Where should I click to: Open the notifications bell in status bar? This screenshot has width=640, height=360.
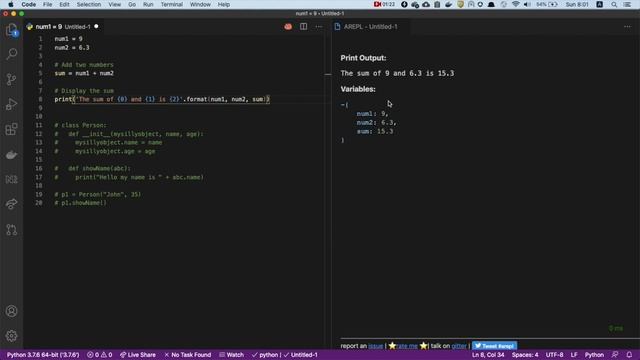pos(629,355)
